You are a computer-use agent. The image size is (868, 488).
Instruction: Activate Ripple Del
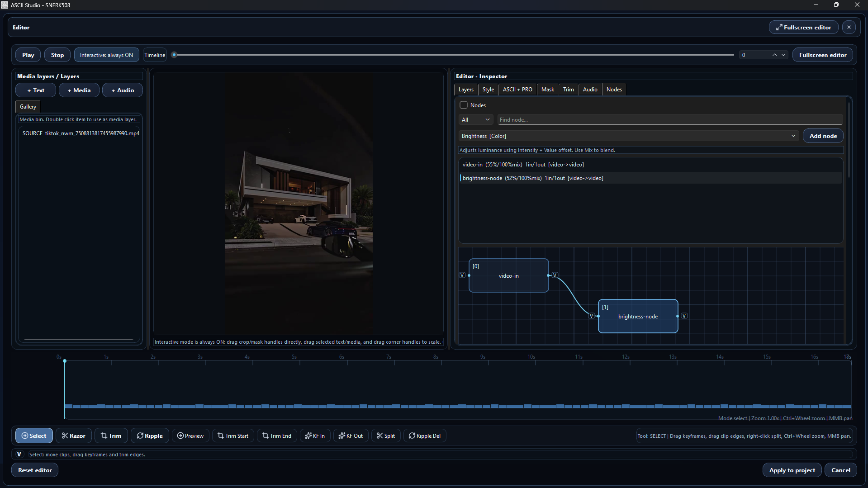pos(424,435)
